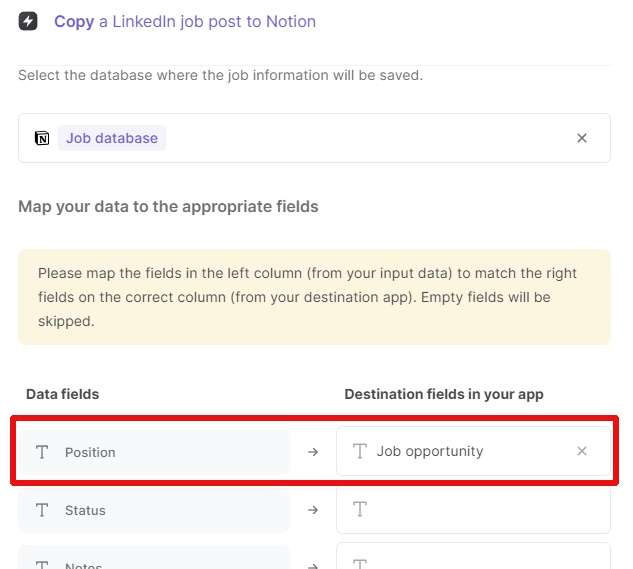Click the arrow icon in the Position row

click(x=312, y=451)
